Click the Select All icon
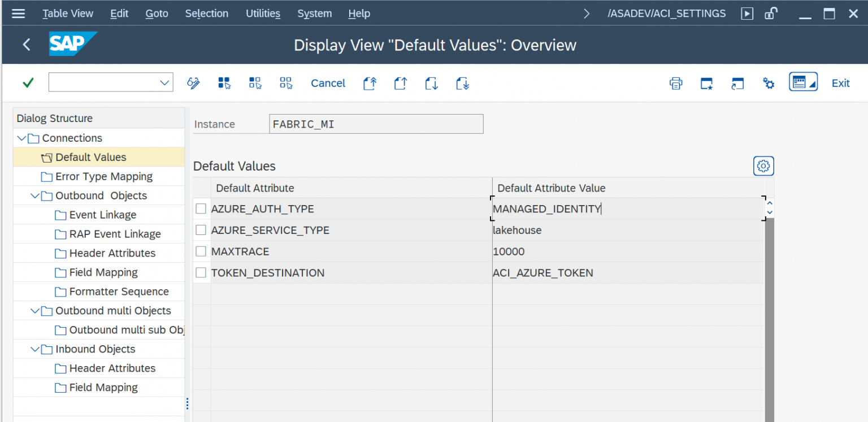Screen dimensions: 868x422 click(x=224, y=83)
